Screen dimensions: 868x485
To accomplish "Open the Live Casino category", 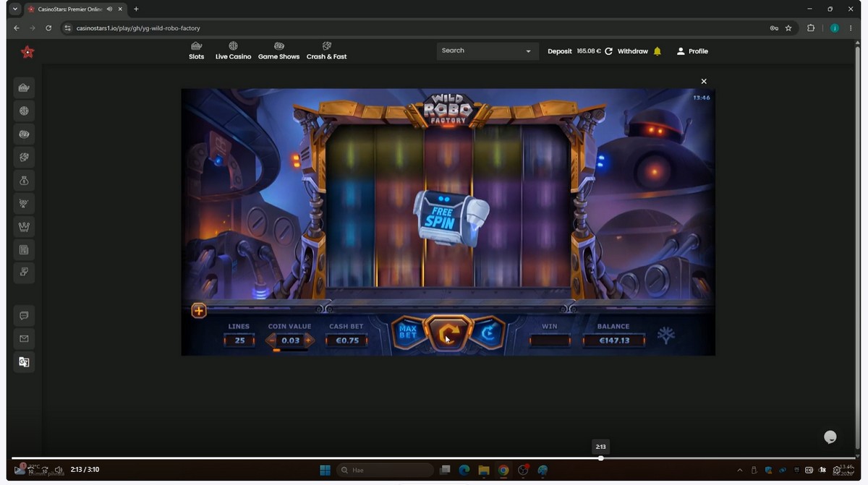I will [233, 51].
